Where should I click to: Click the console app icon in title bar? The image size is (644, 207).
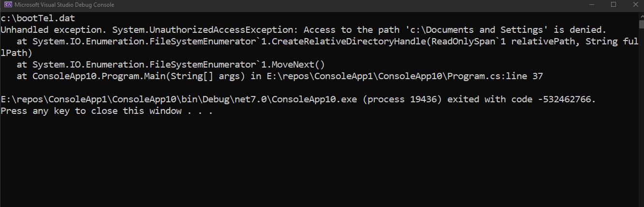8,5
